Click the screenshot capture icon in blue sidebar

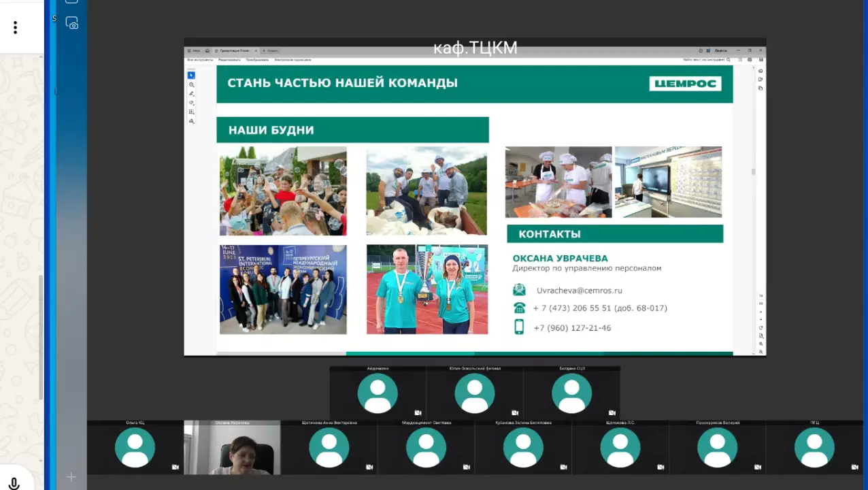click(71, 23)
